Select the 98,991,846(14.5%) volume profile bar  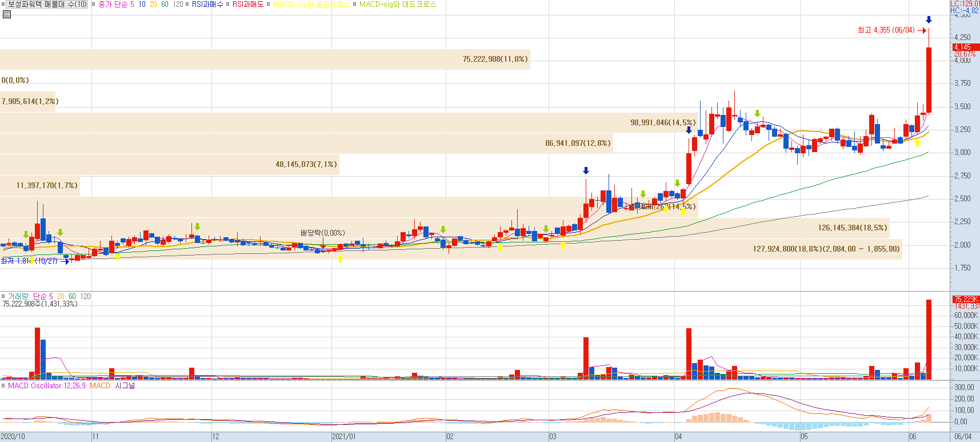tap(349, 122)
